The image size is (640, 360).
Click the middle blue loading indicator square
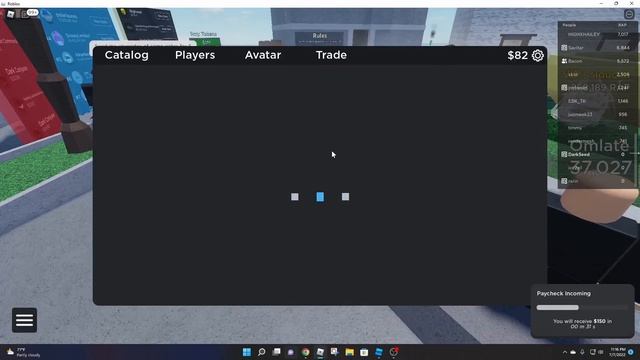pyautogui.click(x=320, y=197)
